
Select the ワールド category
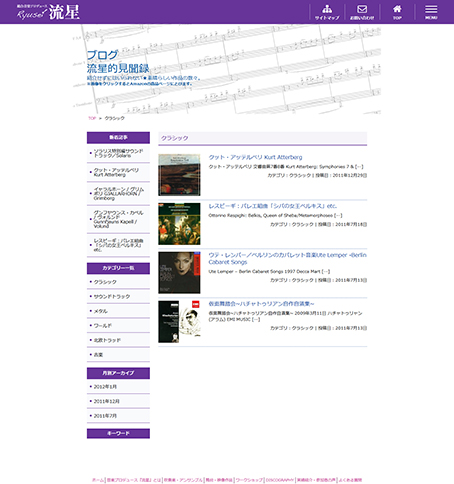pyautogui.click(x=103, y=326)
